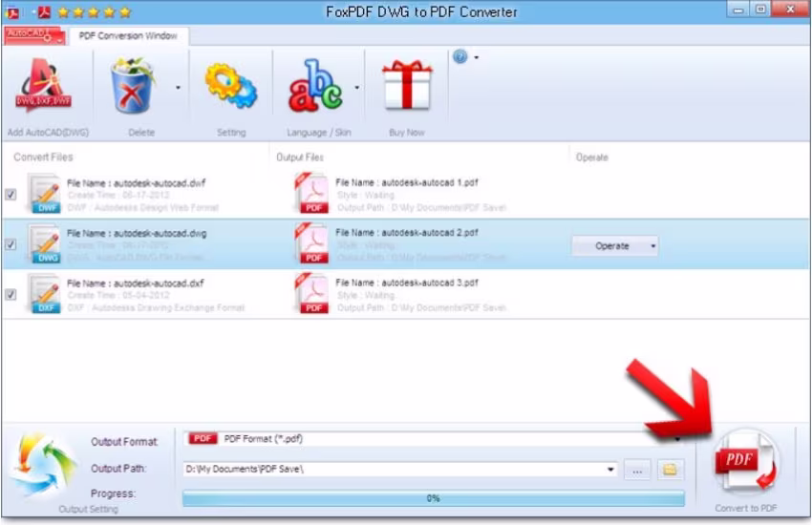
Task: Click the Output Files column header
Action: (300, 157)
